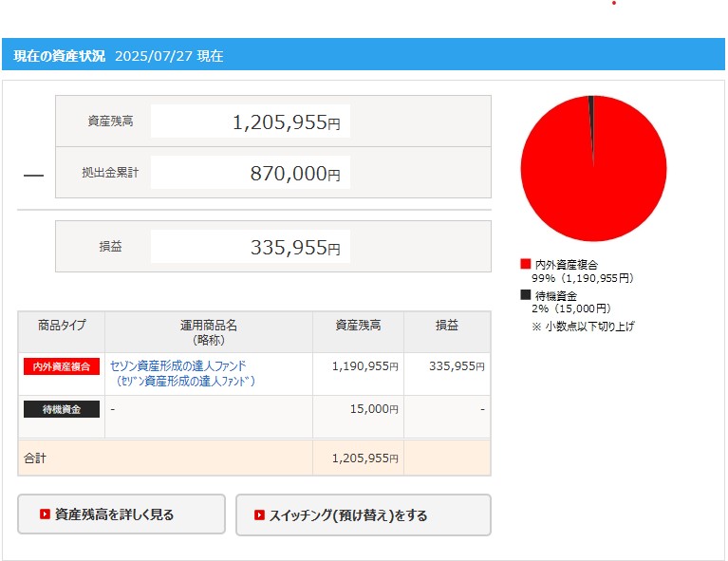This screenshot has width=728, height=561.
Task: Click the red legend swatch for 内外資産複合
Action: click(x=525, y=264)
